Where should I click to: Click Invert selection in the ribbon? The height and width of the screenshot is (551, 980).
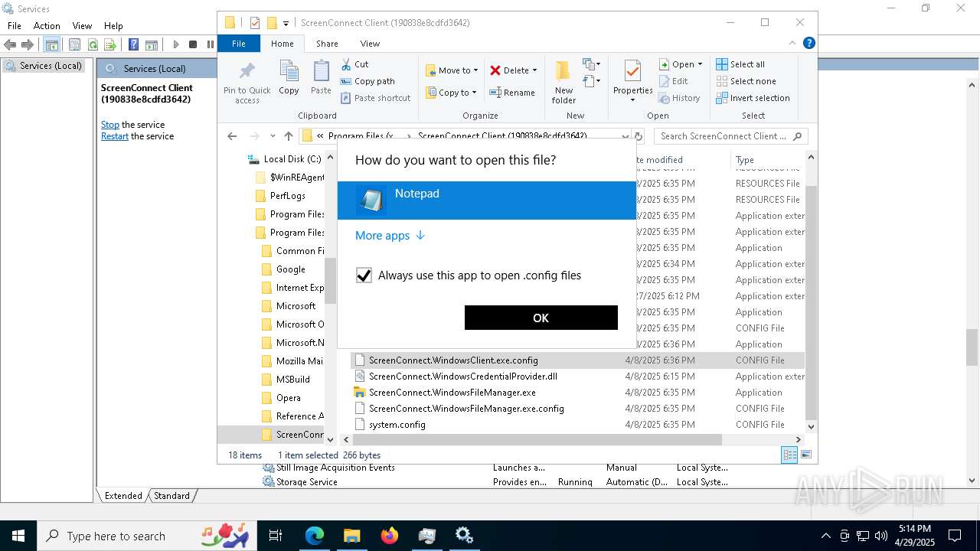point(753,98)
